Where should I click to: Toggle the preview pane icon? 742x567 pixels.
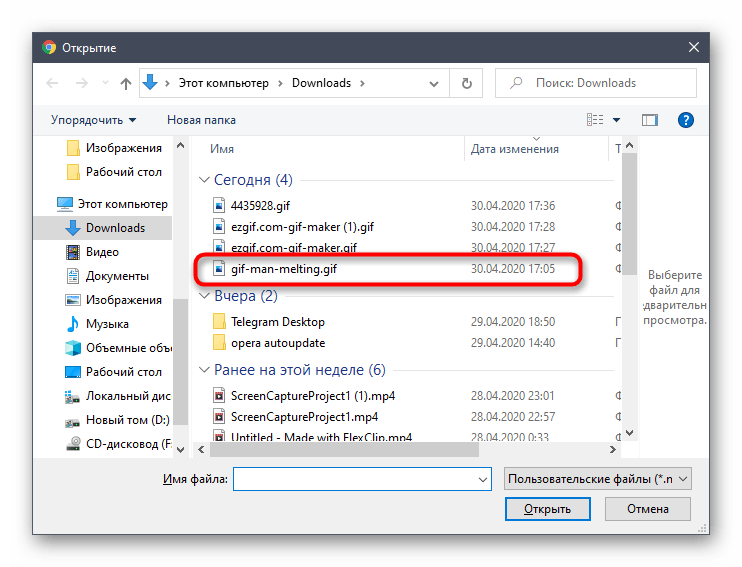coord(650,120)
